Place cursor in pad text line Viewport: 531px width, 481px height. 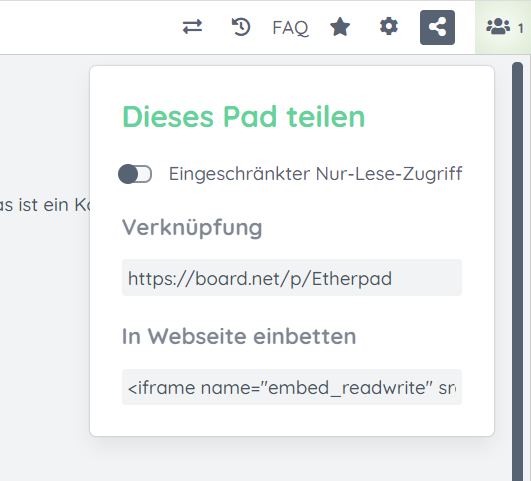pyautogui.click(x=44, y=205)
